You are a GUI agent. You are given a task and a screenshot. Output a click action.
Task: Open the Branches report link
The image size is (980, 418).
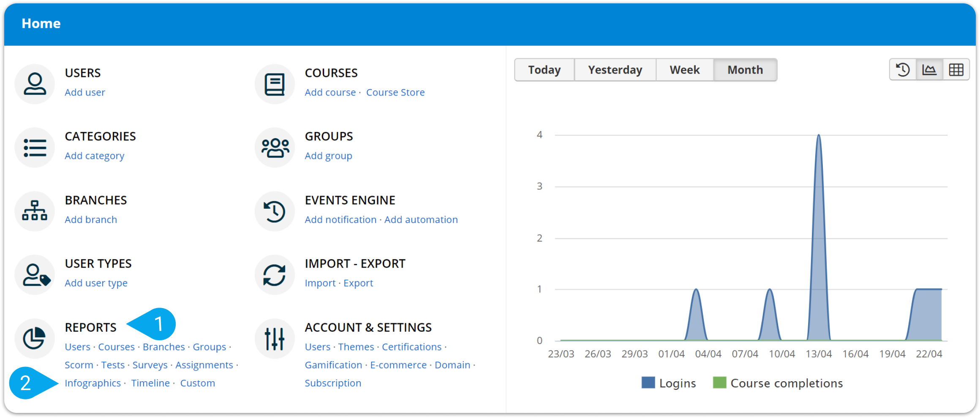[164, 347]
